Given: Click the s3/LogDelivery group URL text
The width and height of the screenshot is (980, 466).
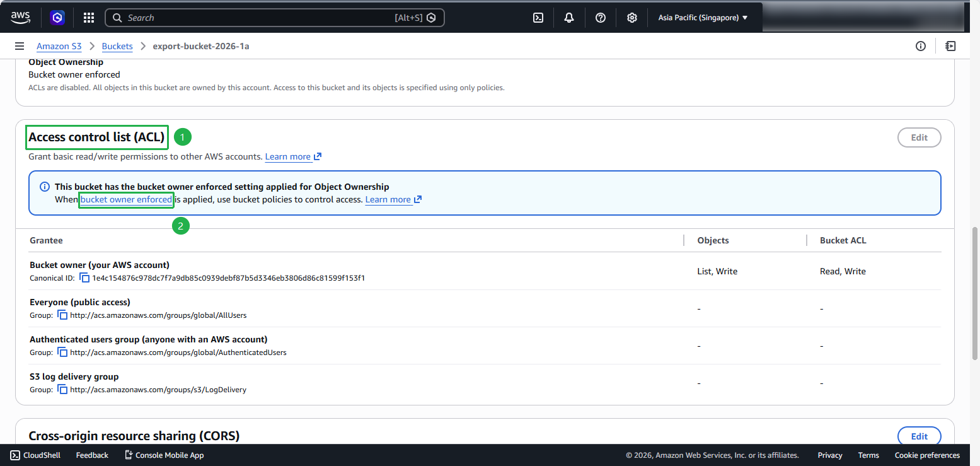Looking at the screenshot, I should point(158,389).
